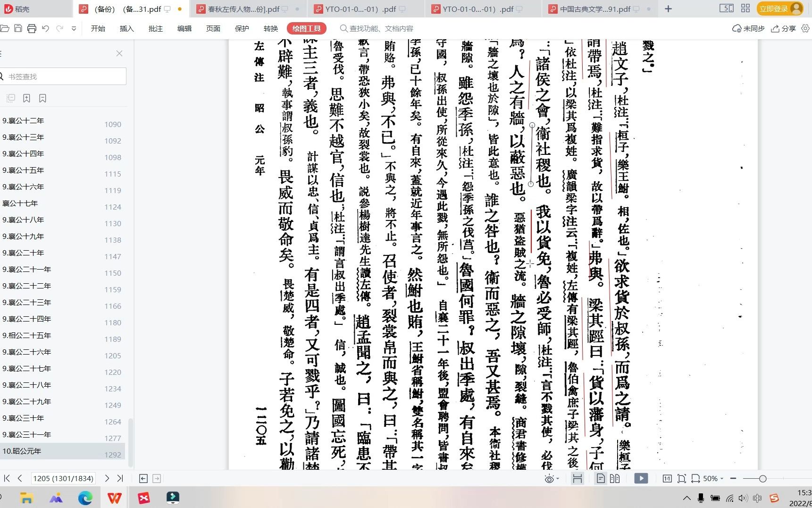Open settings gear at top right
The image size is (812, 508).
coord(805,29)
